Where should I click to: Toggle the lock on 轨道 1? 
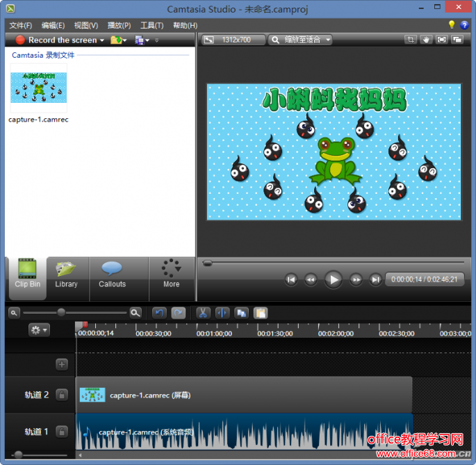point(62,432)
